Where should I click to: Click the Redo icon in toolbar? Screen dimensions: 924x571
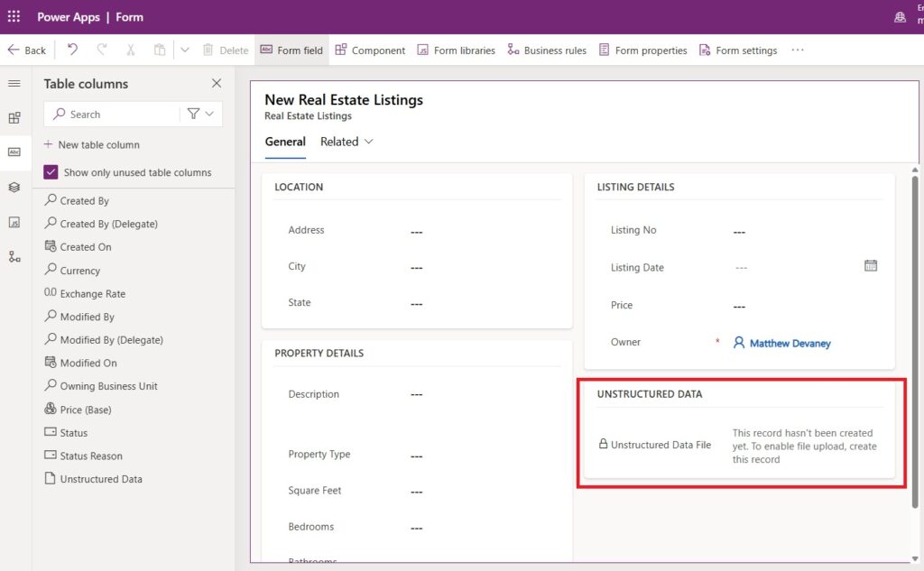101,51
